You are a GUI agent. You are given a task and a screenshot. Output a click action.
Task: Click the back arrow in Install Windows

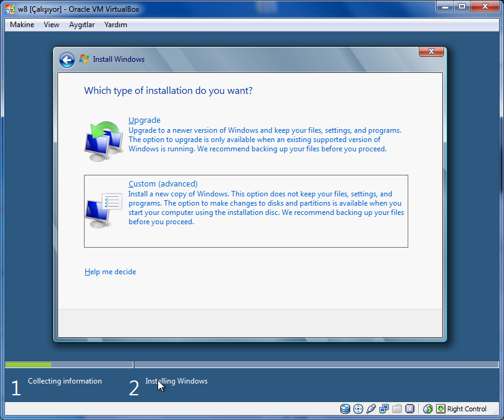[67, 60]
